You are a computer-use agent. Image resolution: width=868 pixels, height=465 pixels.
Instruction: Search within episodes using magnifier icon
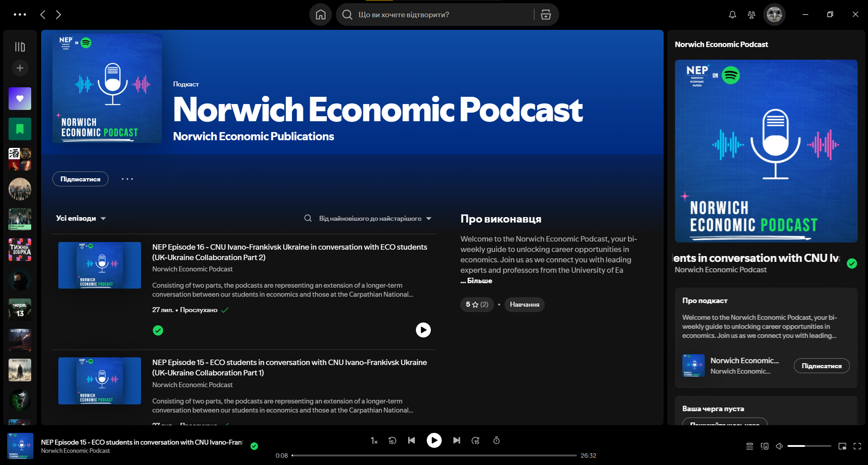pos(308,218)
